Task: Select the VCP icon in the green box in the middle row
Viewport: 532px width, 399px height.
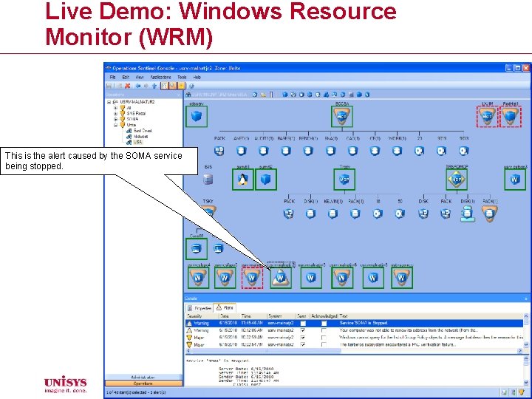Action: (x=344, y=180)
